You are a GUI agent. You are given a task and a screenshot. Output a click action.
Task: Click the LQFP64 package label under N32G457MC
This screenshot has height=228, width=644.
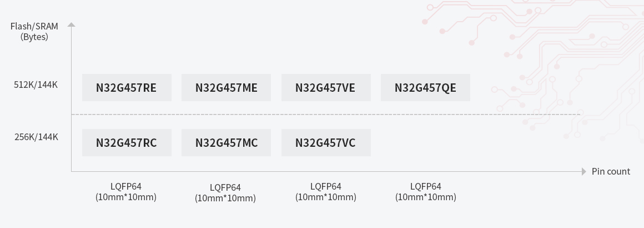coord(225,193)
